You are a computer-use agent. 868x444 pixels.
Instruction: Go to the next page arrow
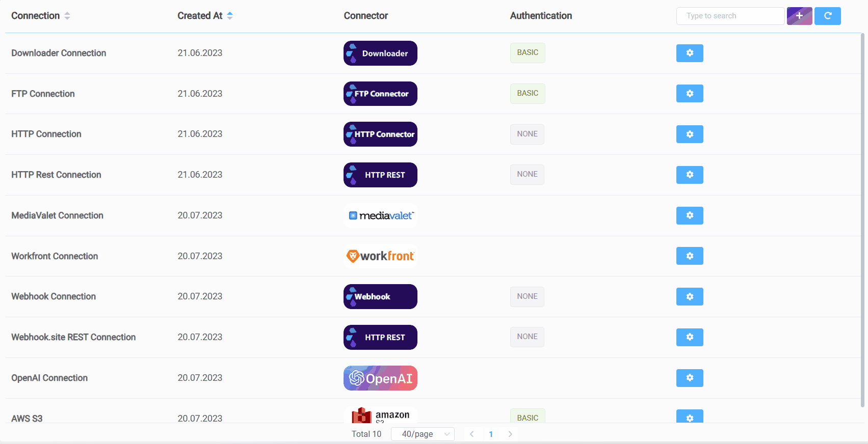(510, 434)
